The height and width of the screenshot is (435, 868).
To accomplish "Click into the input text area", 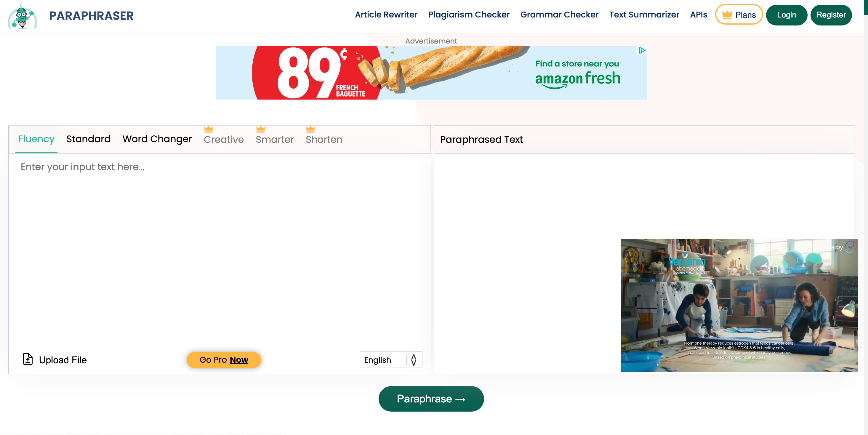I will (220, 249).
